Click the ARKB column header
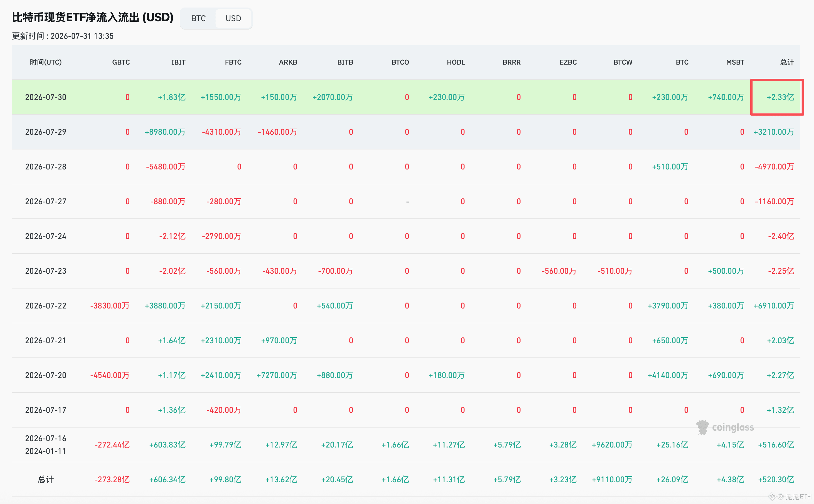814x504 pixels. point(288,62)
